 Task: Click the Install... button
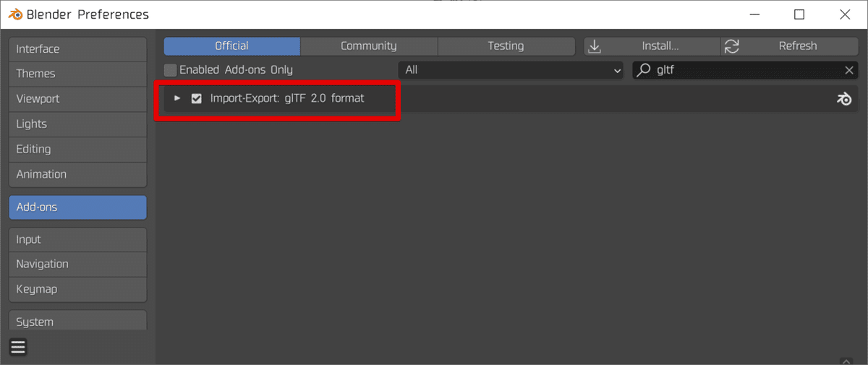click(x=652, y=46)
